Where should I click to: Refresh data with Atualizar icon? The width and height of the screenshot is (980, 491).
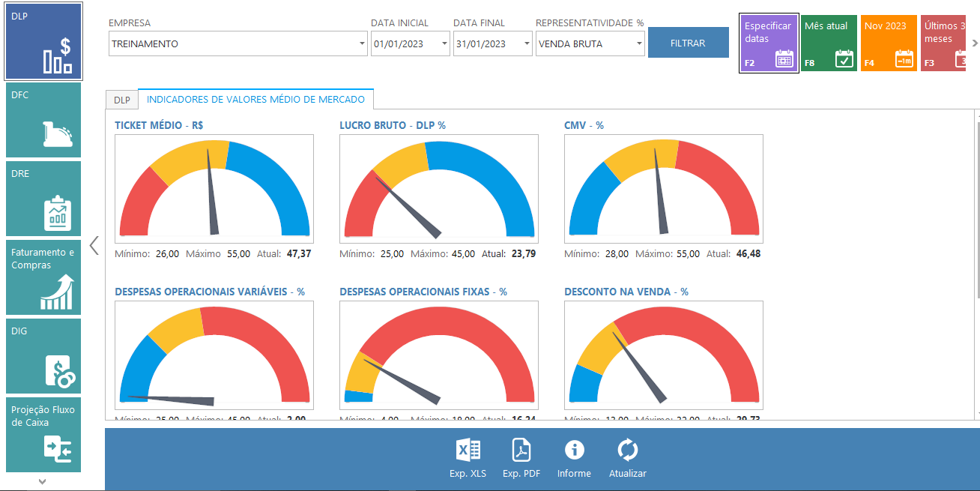point(627,458)
